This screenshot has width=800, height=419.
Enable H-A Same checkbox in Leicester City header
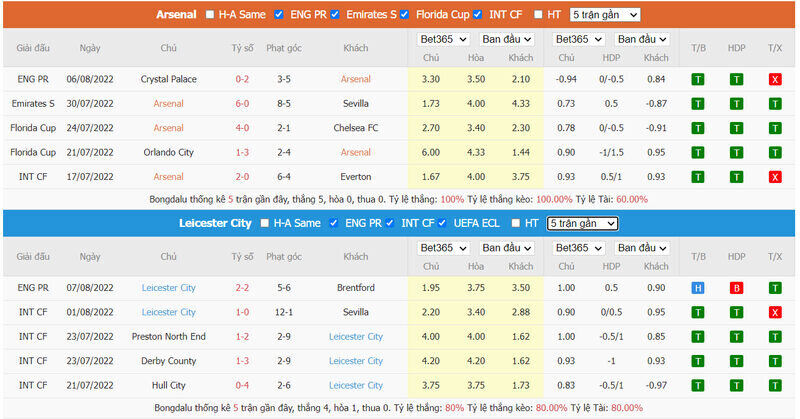[x=264, y=223]
